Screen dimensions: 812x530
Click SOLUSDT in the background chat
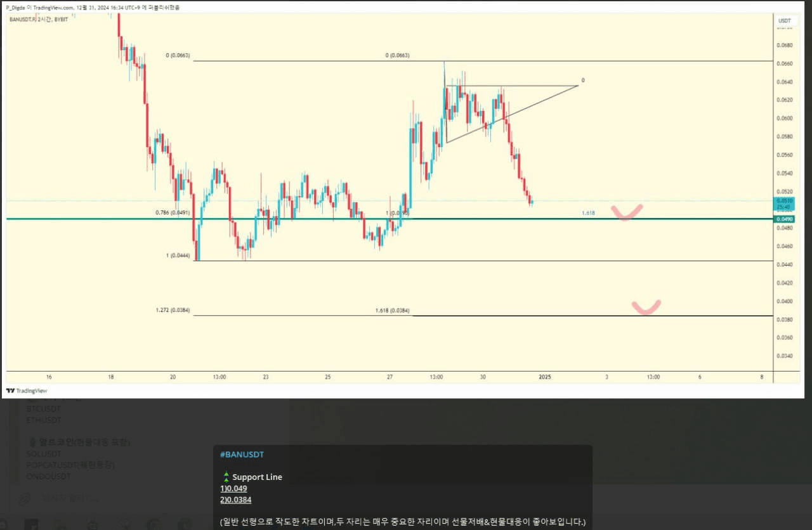tap(44, 454)
